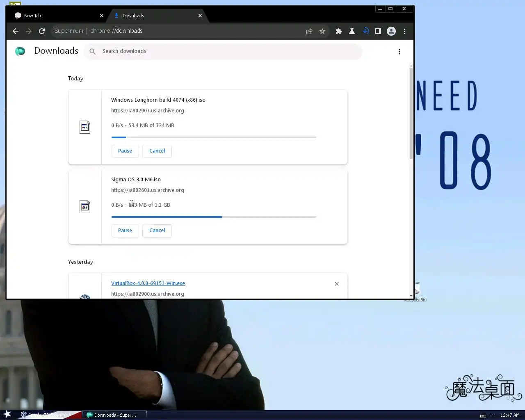Screen dimensions: 525x420
Task: Open the Downloads page more actions menu
Action: point(399,52)
